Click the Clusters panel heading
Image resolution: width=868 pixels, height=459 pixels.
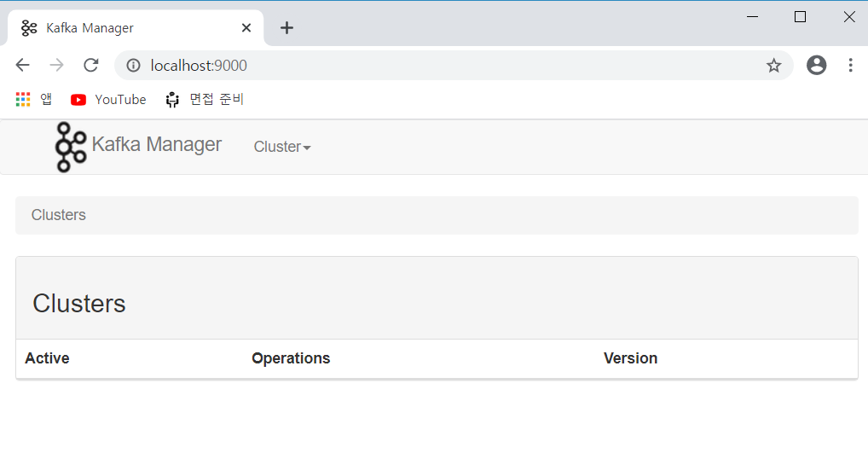pyautogui.click(x=79, y=304)
